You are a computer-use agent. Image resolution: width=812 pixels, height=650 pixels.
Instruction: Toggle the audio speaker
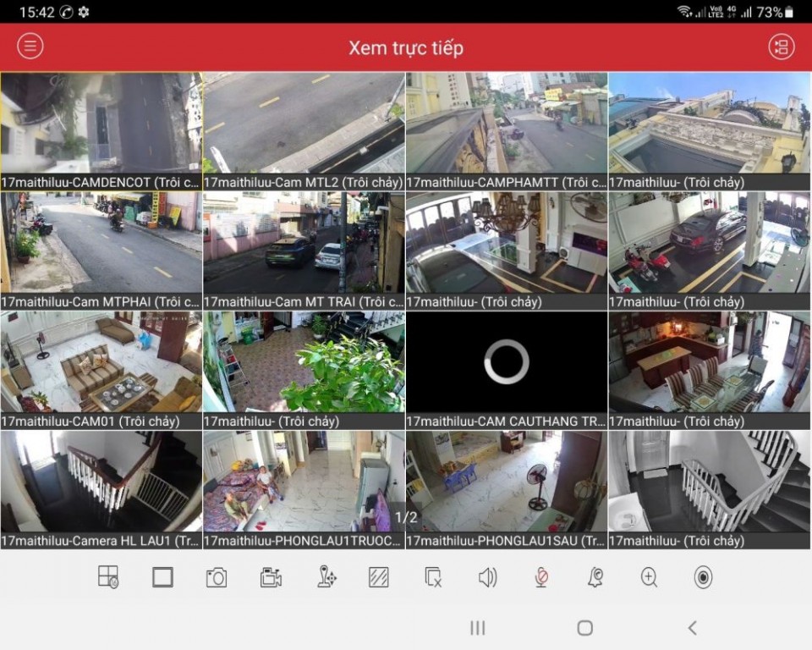click(487, 577)
